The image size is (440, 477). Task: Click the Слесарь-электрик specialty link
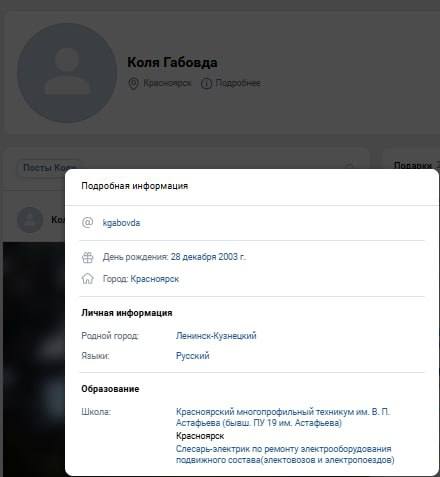(285, 454)
